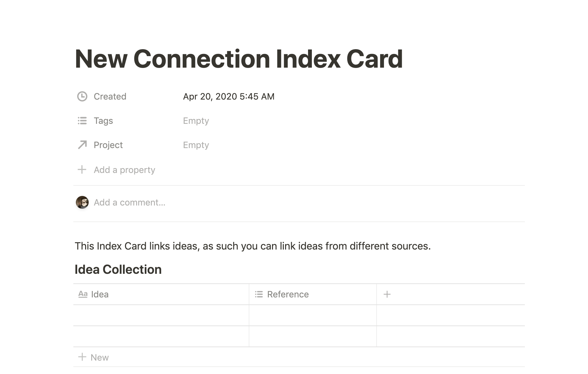Select the first empty Reference cell

tap(312, 315)
